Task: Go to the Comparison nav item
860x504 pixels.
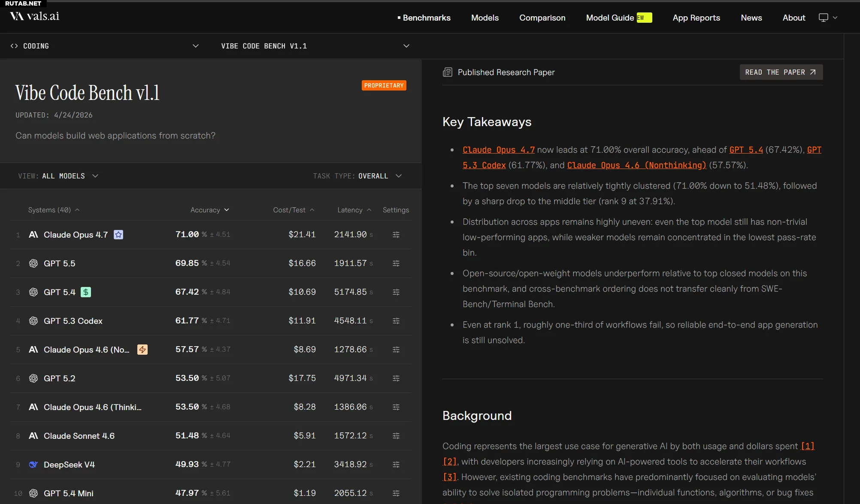Action: click(x=542, y=18)
